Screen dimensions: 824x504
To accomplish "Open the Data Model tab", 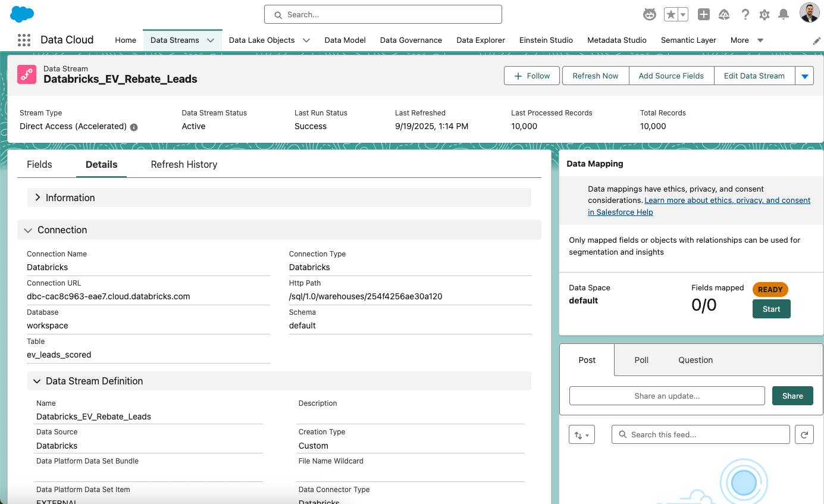I will tap(345, 40).
